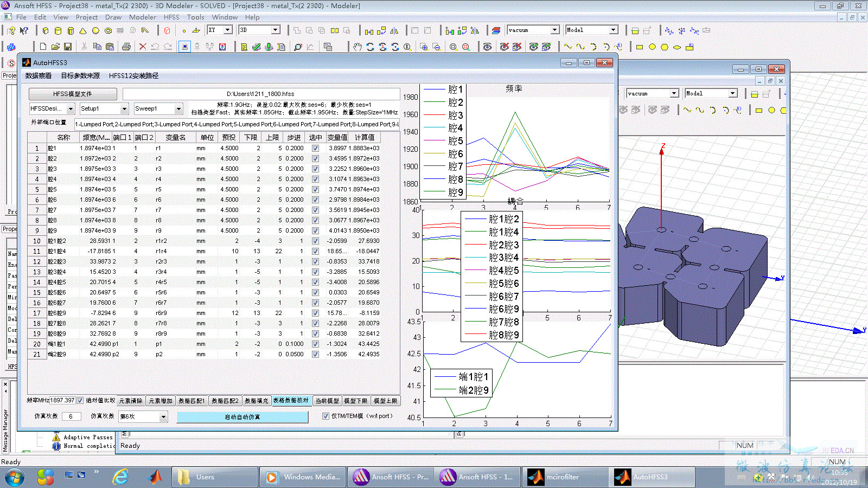Open the mcirofilter MATLAB taskbar item
The width and height of the screenshot is (868, 488).
coord(565,477)
